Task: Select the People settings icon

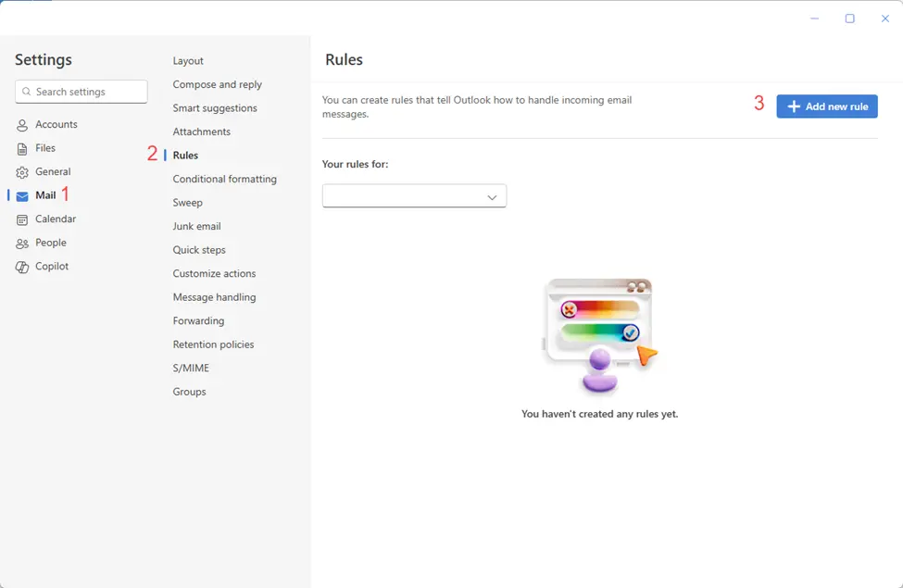Action: coord(21,243)
